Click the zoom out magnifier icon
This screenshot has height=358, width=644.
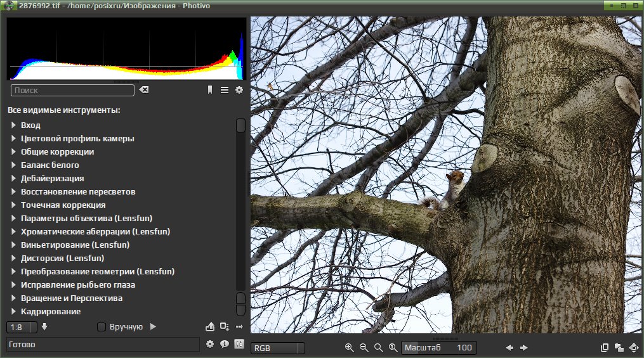(x=364, y=348)
